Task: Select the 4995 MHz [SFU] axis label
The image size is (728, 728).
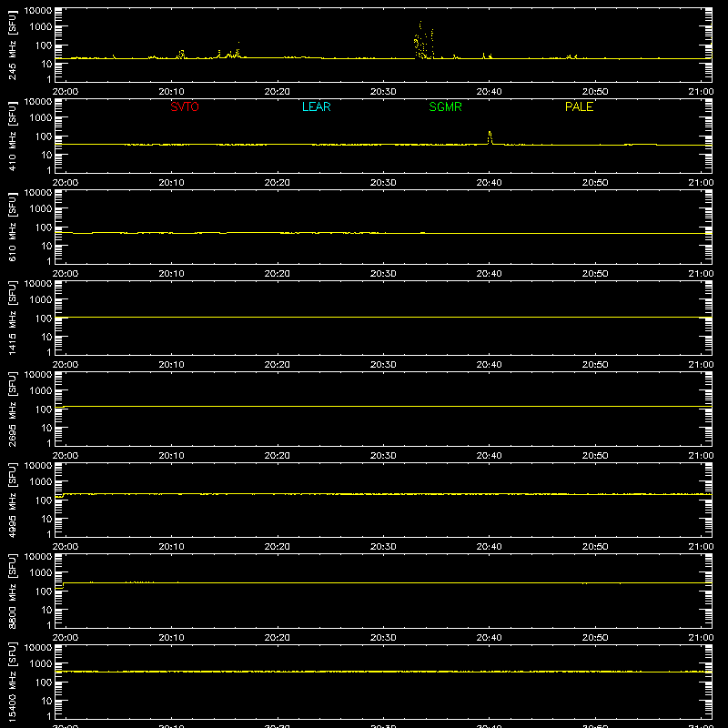Action: (12, 500)
